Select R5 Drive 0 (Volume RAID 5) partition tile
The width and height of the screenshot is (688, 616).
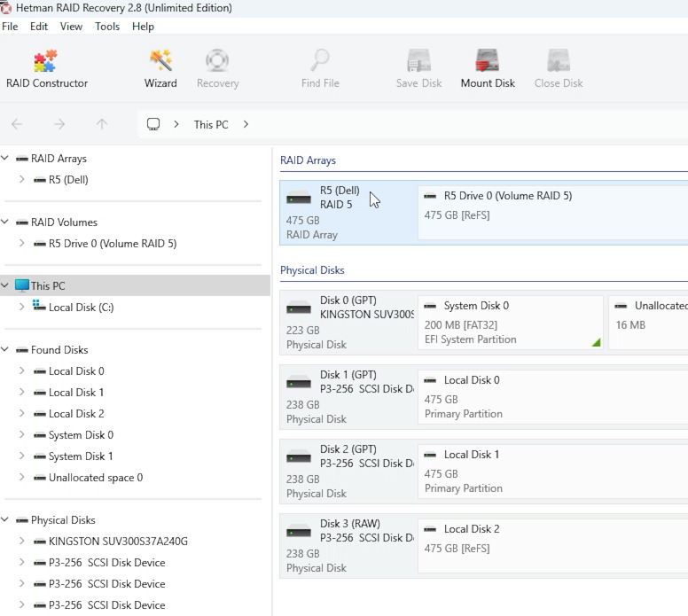tap(553, 213)
